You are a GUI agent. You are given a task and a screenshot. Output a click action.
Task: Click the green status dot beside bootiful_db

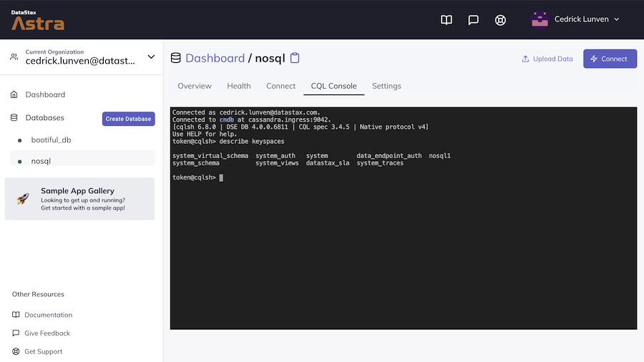coord(20,140)
